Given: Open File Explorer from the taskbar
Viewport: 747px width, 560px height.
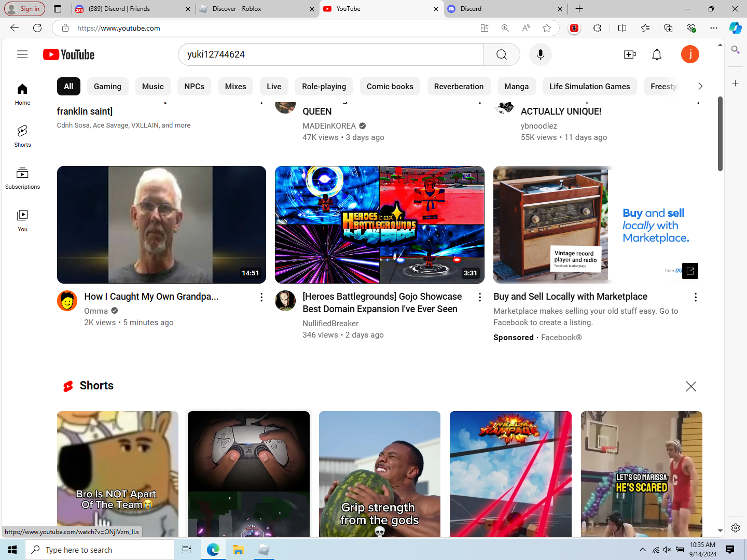Looking at the screenshot, I should 238,550.
